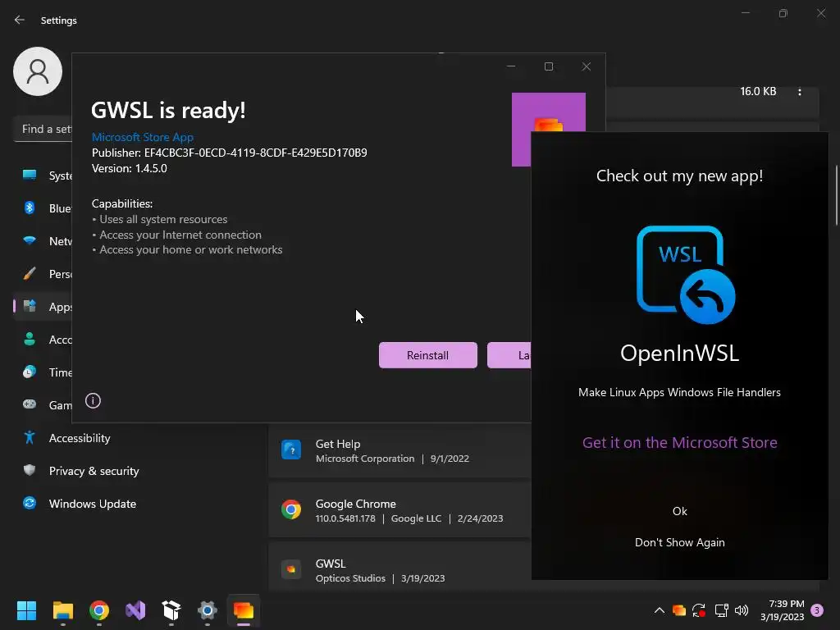Image resolution: width=840 pixels, height=630 pixels.
Task: Click the Privacy shield icon
Action: click(x=30, y=470)
